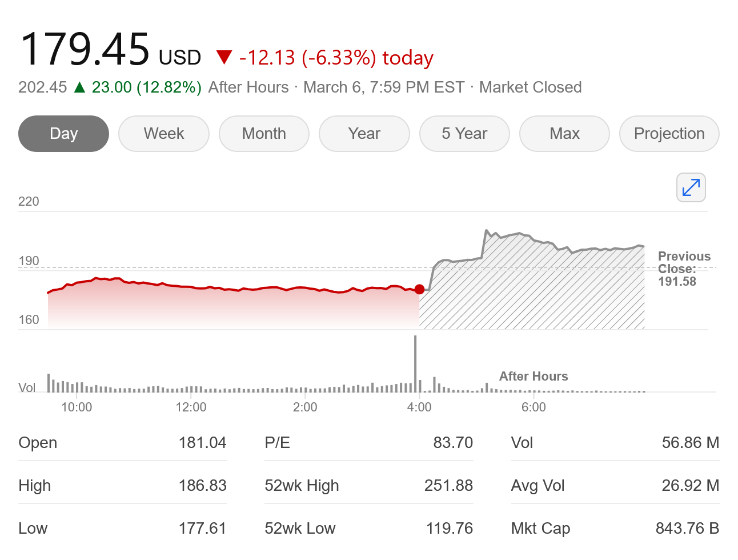738x560 pixels.
Task: Open the 5 Year chart view
Action: point(464,134)
